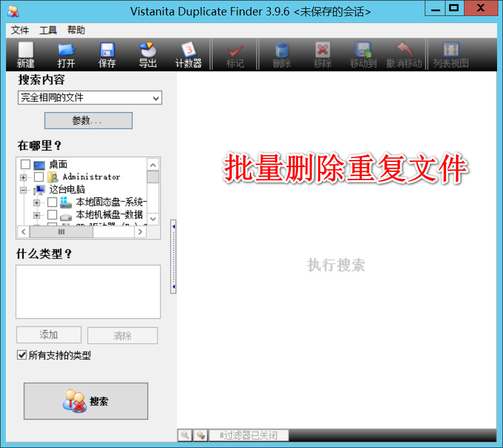Image resolution: width=503 pixels, height=448 pixels.
Task: Open the 完全相同的文件 search mode dropdown
Action: [90, 98]
